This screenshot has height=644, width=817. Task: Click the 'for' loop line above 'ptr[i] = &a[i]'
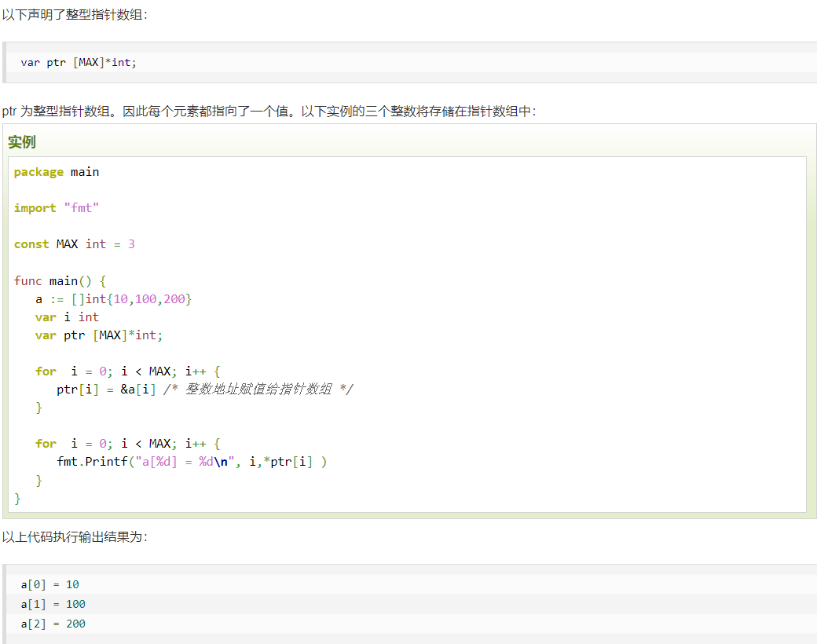tap(127, 371)
